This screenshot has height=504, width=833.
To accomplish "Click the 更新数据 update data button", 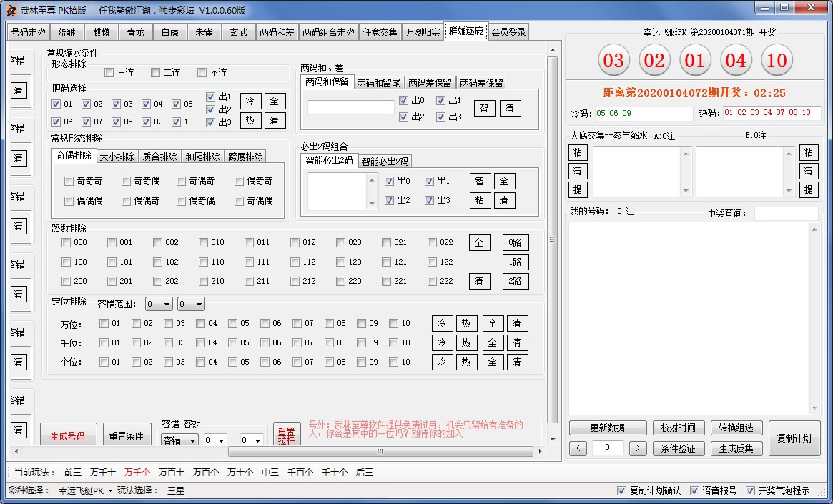I will (607, 427).
